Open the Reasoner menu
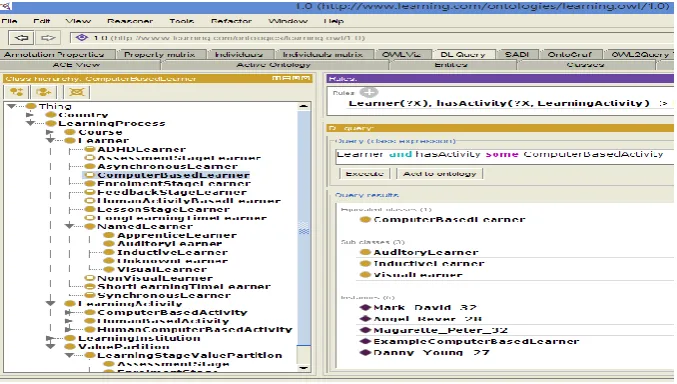 coord(130,21)
